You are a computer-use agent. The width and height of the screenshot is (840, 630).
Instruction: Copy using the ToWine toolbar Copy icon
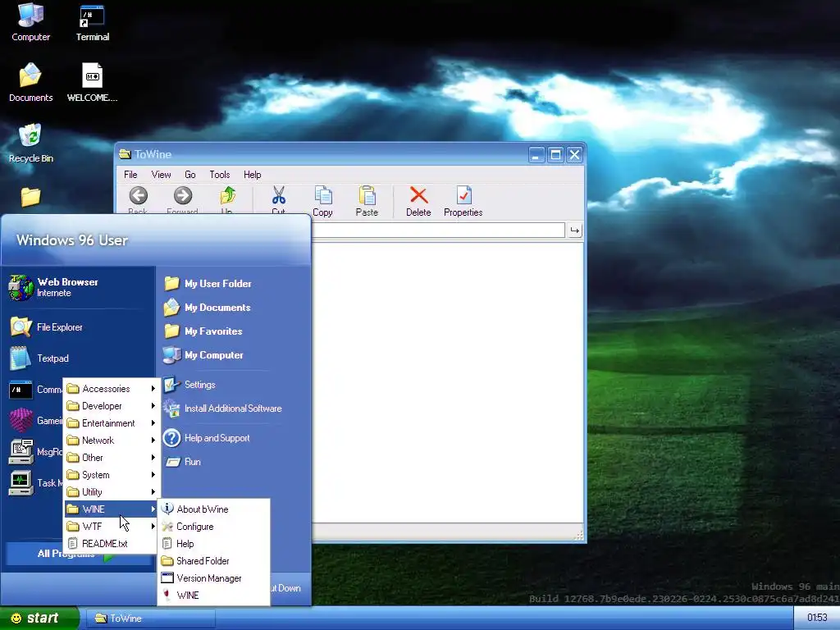point(322,201)
